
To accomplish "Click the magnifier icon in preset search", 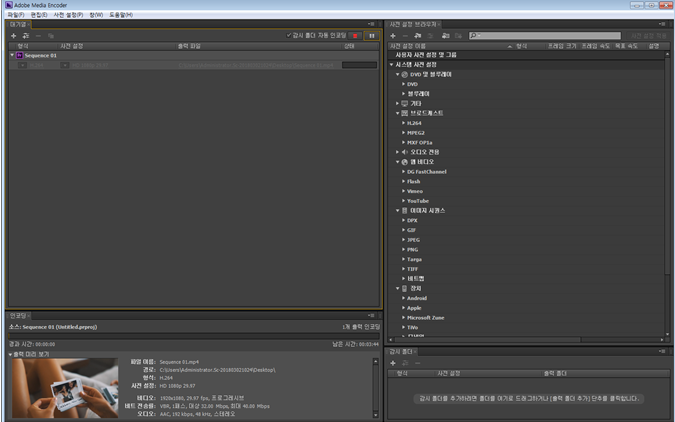I will tap(474, 35).
